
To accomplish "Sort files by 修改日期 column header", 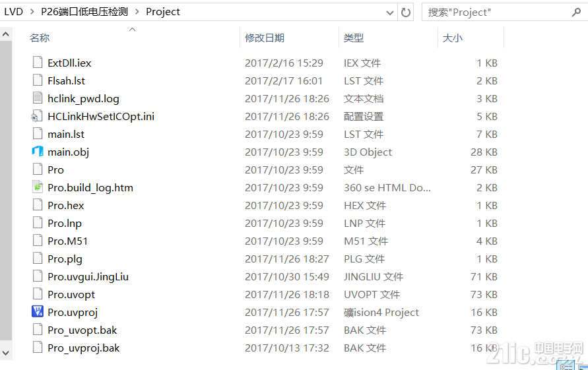I will tap(265, 38).
